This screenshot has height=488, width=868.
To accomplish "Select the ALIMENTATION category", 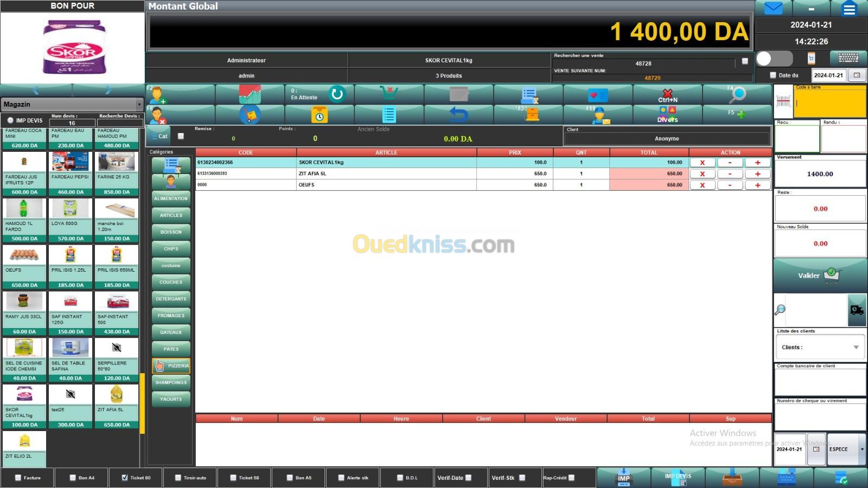I will tap(171, 198).
